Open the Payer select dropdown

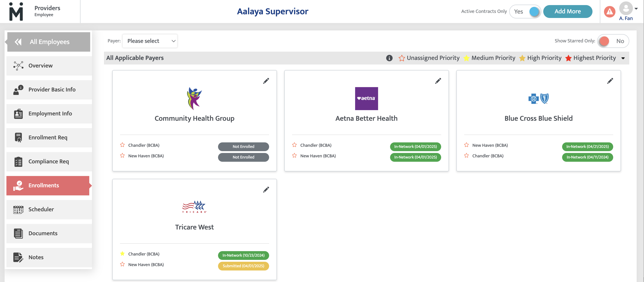150,41
